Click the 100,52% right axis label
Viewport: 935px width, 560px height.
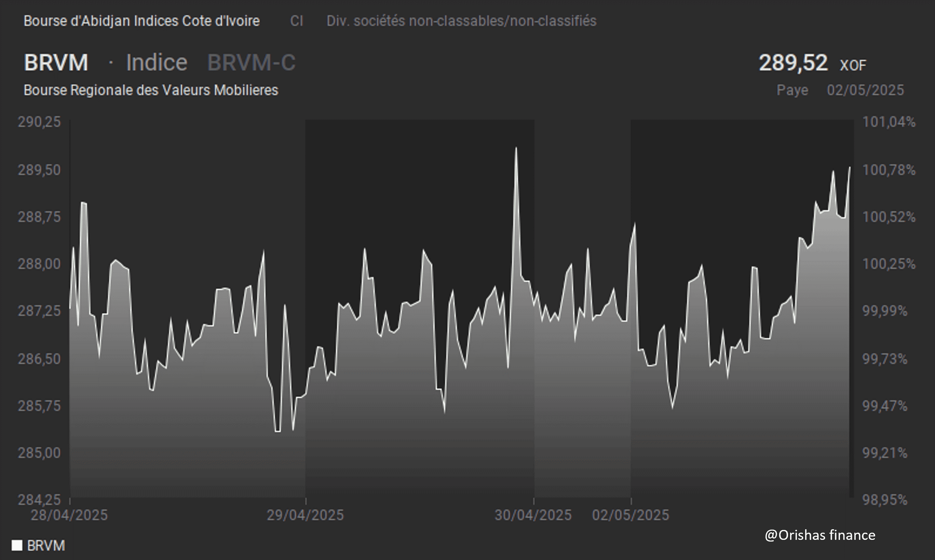pos(889,217)
